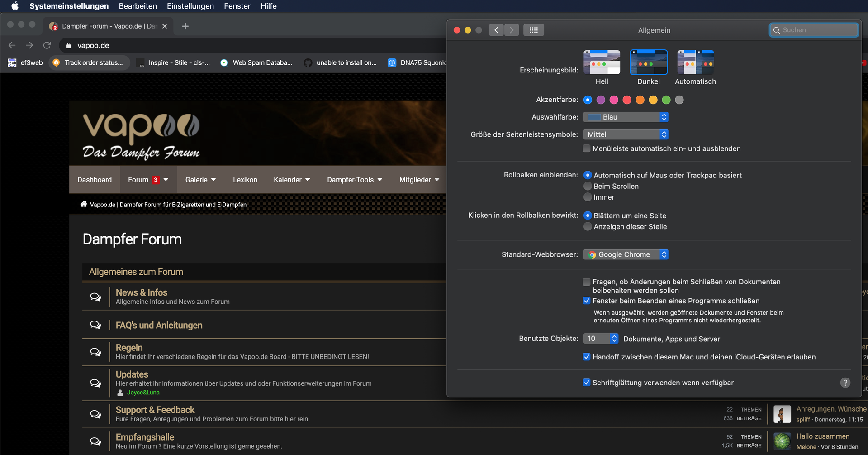Close the Dampfer Forum browser tab
This screenshot has height=455, width=868.
click(165, 26)
